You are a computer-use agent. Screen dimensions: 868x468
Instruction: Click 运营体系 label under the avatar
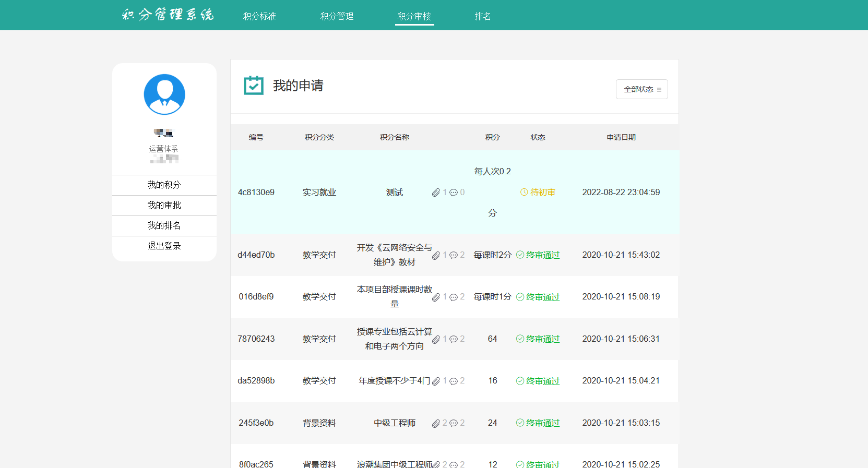163,149
